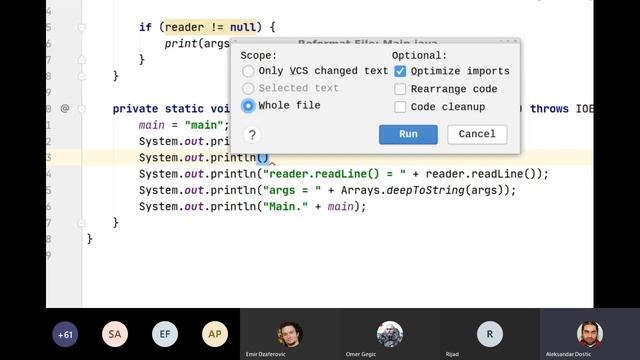The image size is (640, 360).
Task: Open help via the question mark icon
Action: [252, 135]
